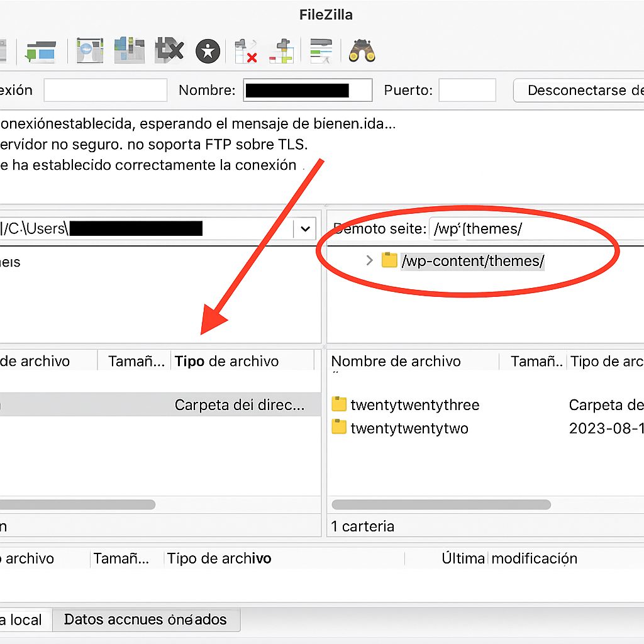Expand the /wp-content/themes/ remote folder
The height and width of the screenshot is (644, 644).
370,260
